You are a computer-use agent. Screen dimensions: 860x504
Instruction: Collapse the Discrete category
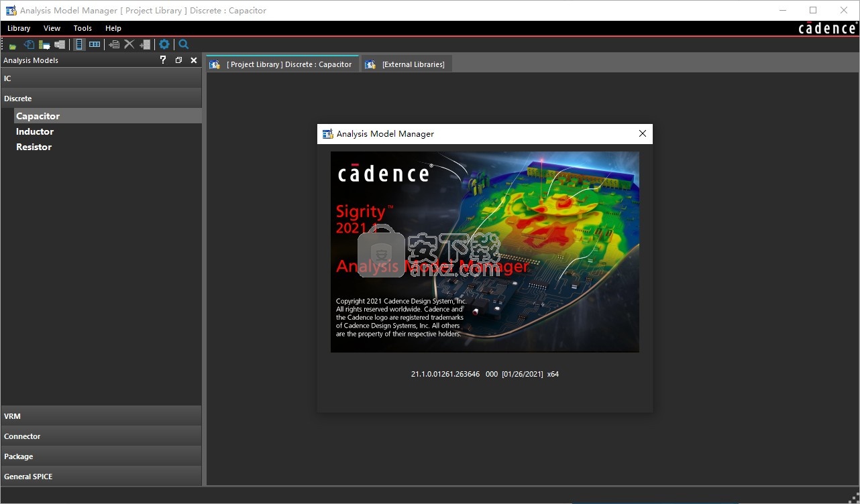tap(101, 99)
